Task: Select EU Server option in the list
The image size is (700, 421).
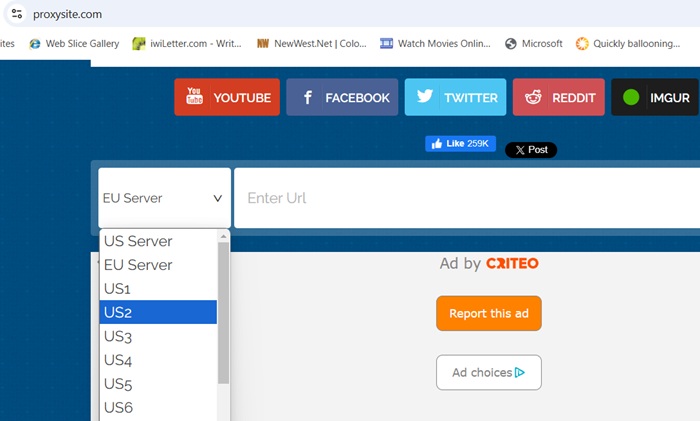Action: 158,265
